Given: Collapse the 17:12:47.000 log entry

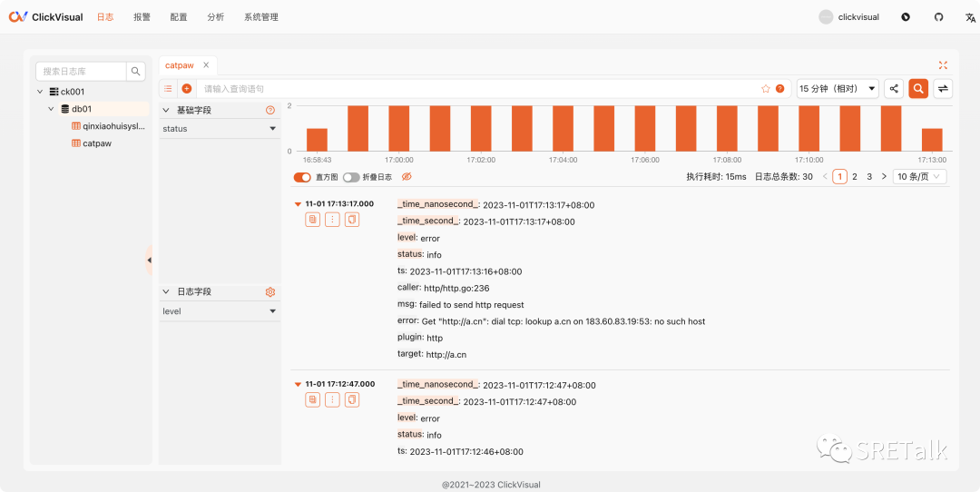Looking at the screenshot, I should click(x=299, y=385).
